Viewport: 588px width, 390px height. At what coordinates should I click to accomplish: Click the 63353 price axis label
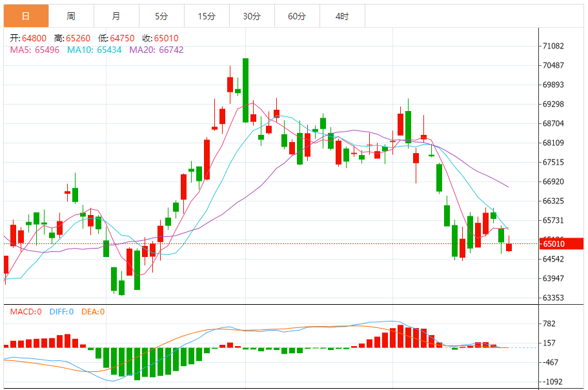click(x=554, y=298)
